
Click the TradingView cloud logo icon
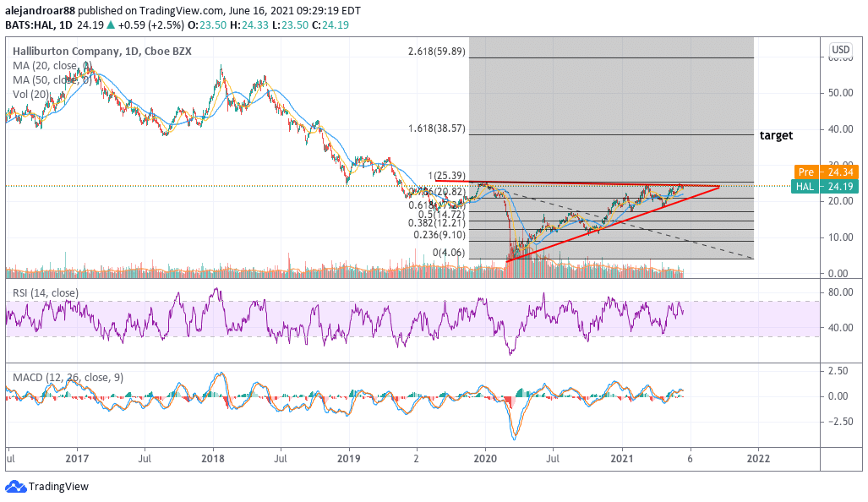coord(15,487)
